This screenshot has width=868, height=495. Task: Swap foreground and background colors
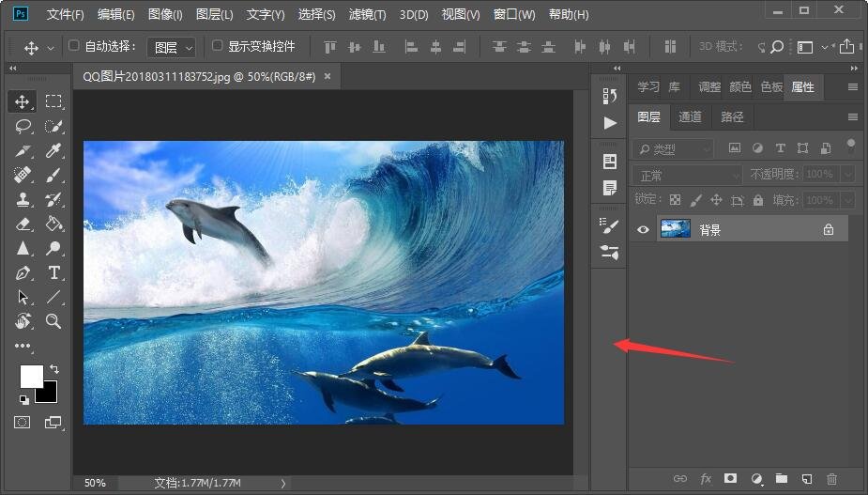54,368
